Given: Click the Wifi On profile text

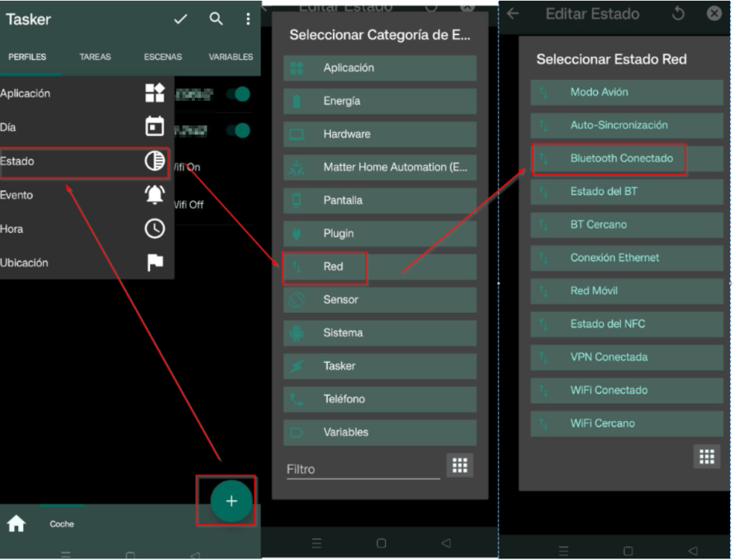Looking at the screenshot, I should (x=187, y=167).
